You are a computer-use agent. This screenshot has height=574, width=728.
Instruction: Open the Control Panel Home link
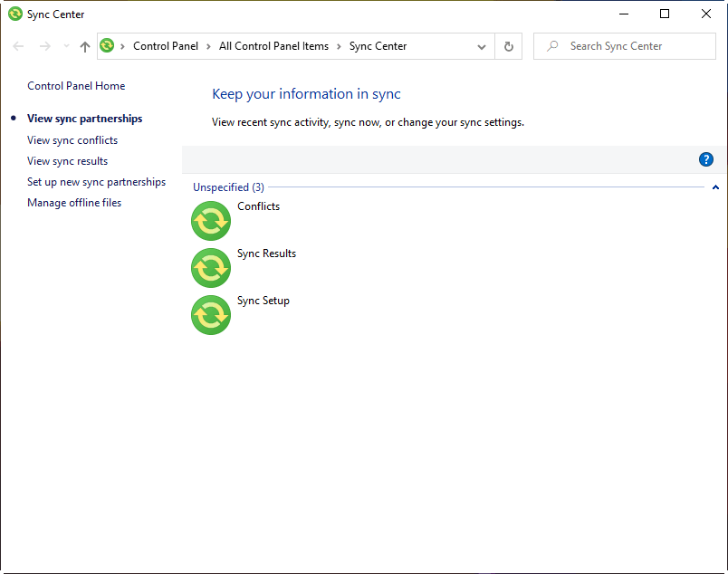pos(76,86)
